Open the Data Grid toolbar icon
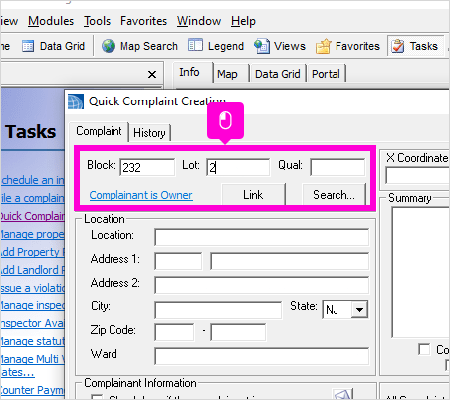This screenshot has width=450, height=400. tap(28, 46)
